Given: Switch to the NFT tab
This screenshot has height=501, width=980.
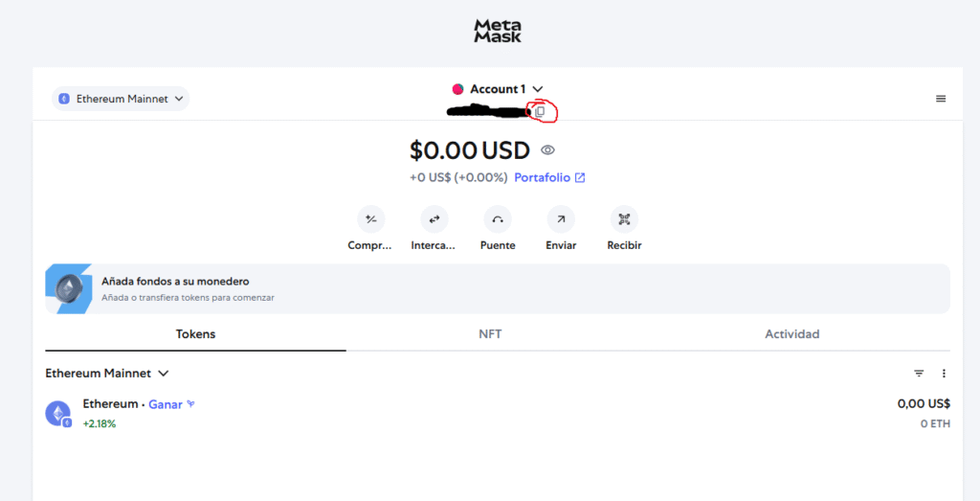Looking at the screenshot, I should pos(490,334).
